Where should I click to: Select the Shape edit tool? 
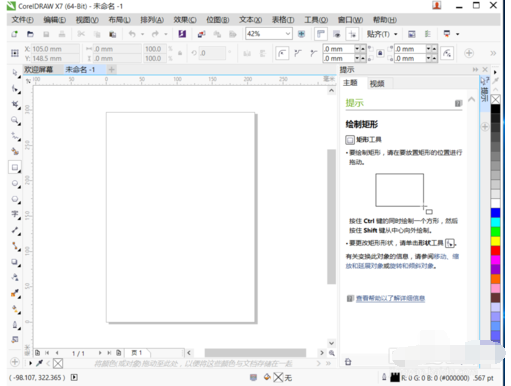15,89
